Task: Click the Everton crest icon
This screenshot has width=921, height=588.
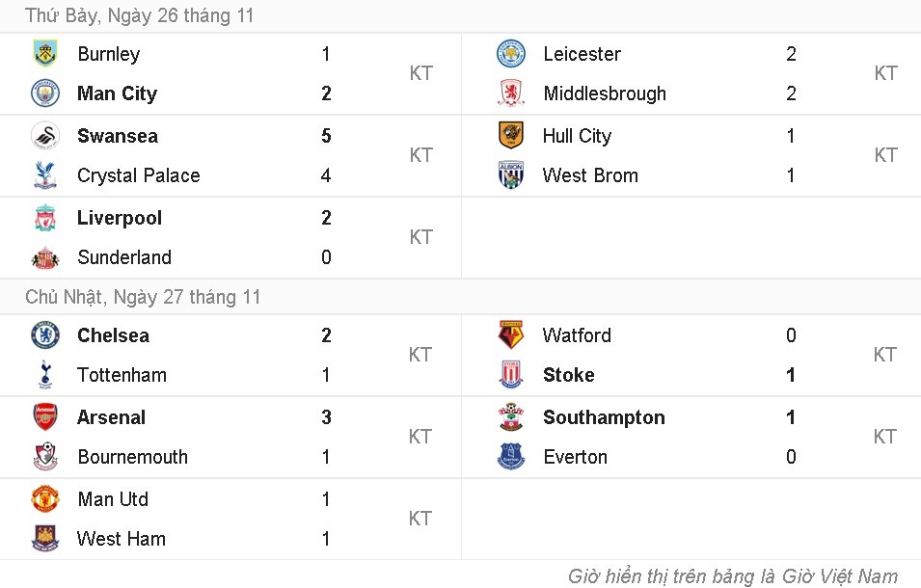Action: click(x=509, y=457)
